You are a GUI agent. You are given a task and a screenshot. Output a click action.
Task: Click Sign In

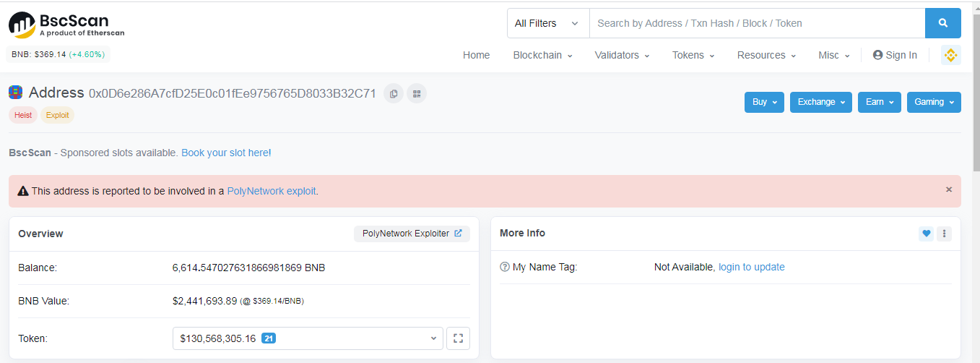(x=895, y=55)
